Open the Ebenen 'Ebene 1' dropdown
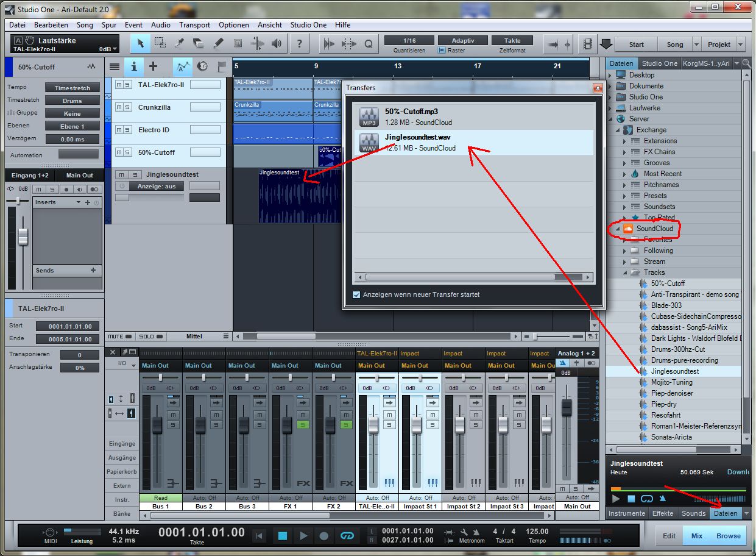The width and height of the screenshot is (756, 556). coord(72,126)
